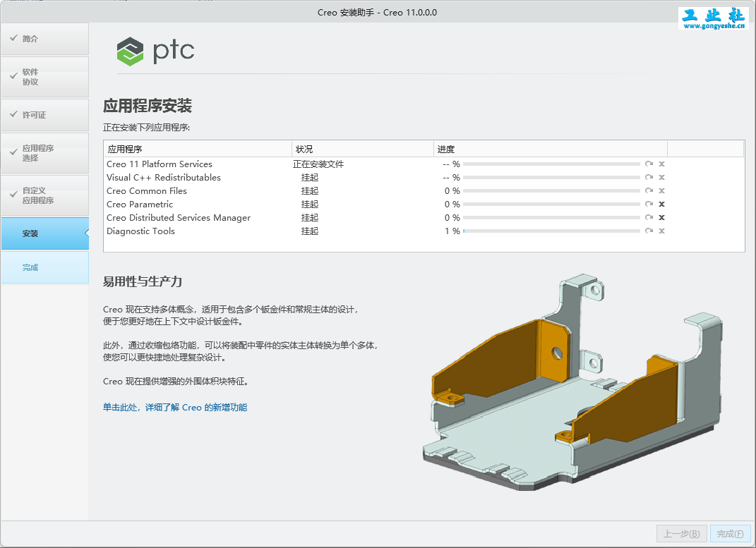Go to the 完成 step in sidebar
756x548 pixels.
point(45,267)
